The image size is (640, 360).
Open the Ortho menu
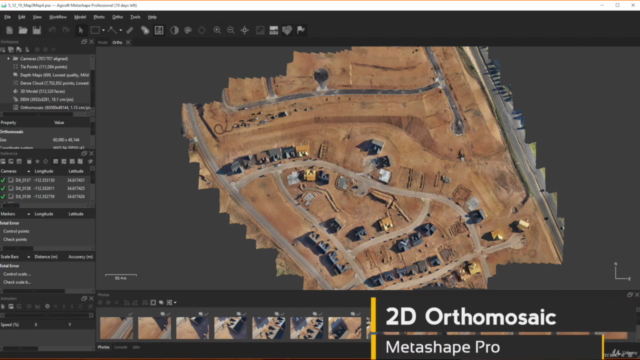(x=118, y=17)
